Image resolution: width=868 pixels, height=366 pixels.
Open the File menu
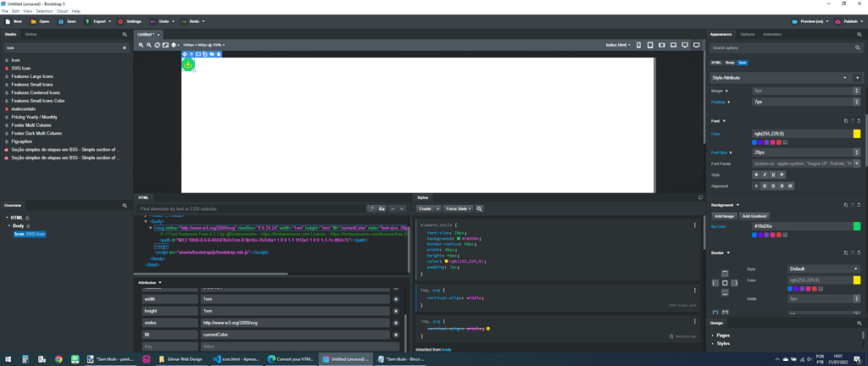[x=5, y=11]
